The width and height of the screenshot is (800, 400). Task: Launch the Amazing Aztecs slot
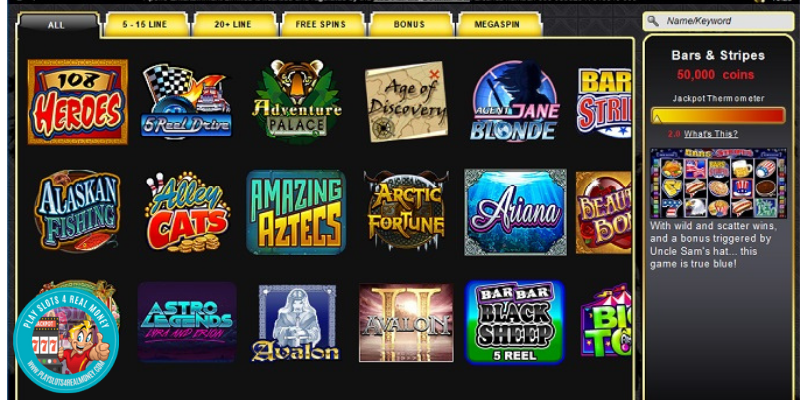pyautogui.click(x=296, y=212)
